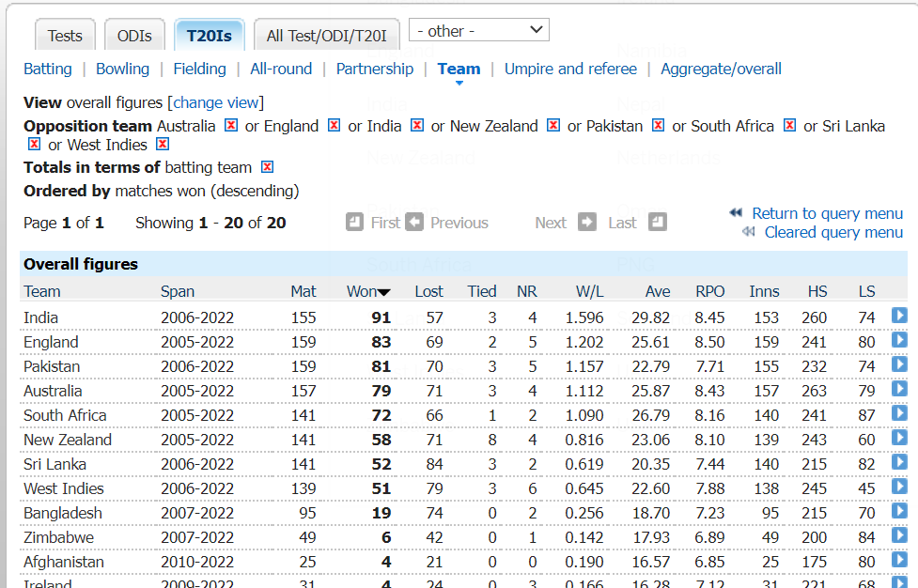
Task: Click India's won count 91
Action: coord(381,317)
